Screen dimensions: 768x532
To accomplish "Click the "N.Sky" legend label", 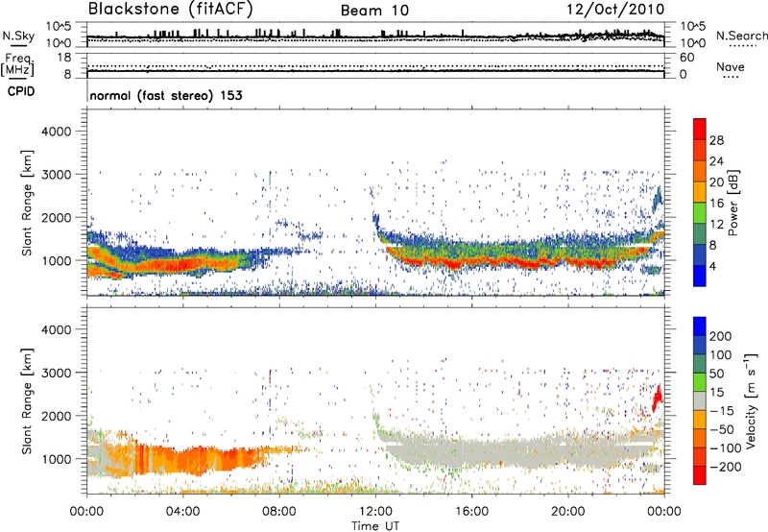I will tap(18, 36).
